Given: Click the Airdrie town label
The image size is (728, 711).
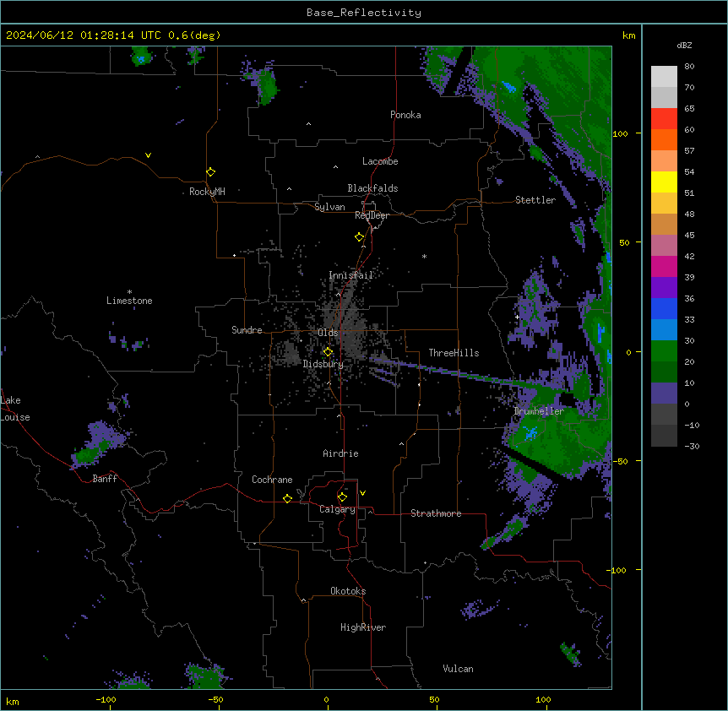Looking at the screenshot, I should click(340, 453).
